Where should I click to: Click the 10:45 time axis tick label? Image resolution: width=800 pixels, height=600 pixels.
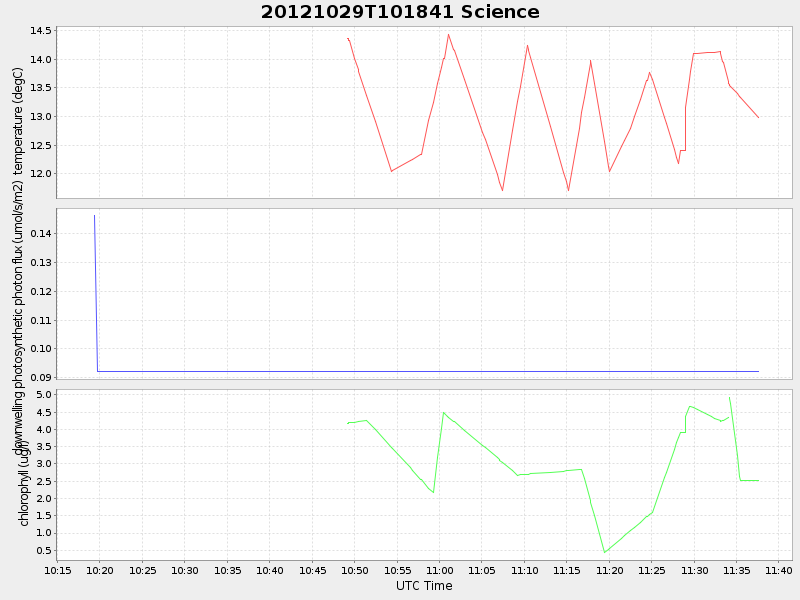point(312,570)
